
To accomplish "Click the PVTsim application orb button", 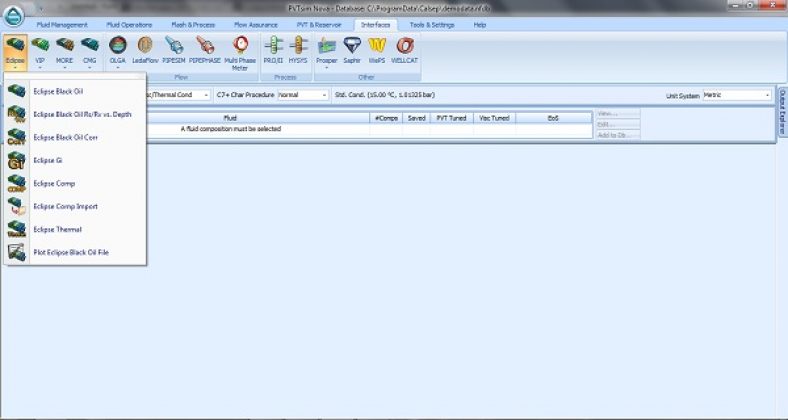I will click(x=14, y=15).
